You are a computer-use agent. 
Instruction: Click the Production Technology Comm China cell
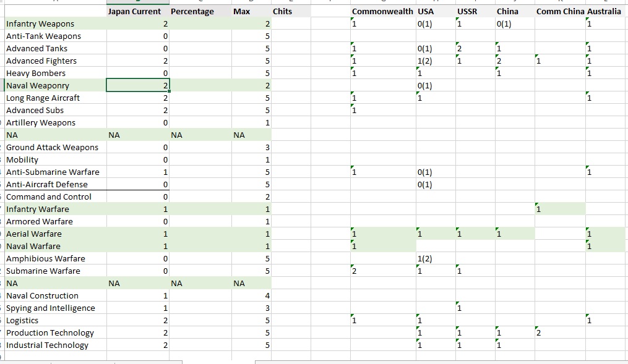pyautogui.click(x=560, y=332)
